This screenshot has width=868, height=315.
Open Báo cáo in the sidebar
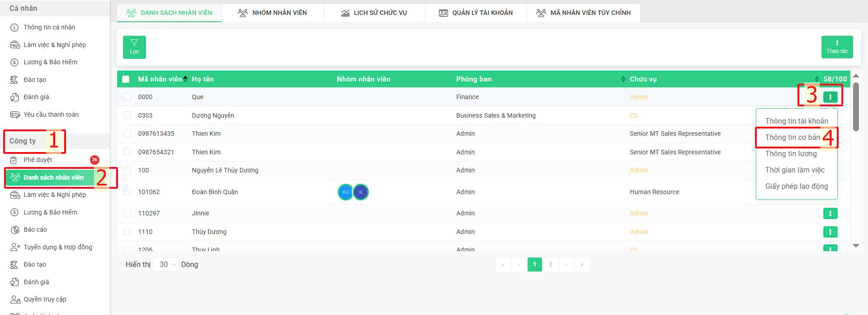click(x=35, y=229)
